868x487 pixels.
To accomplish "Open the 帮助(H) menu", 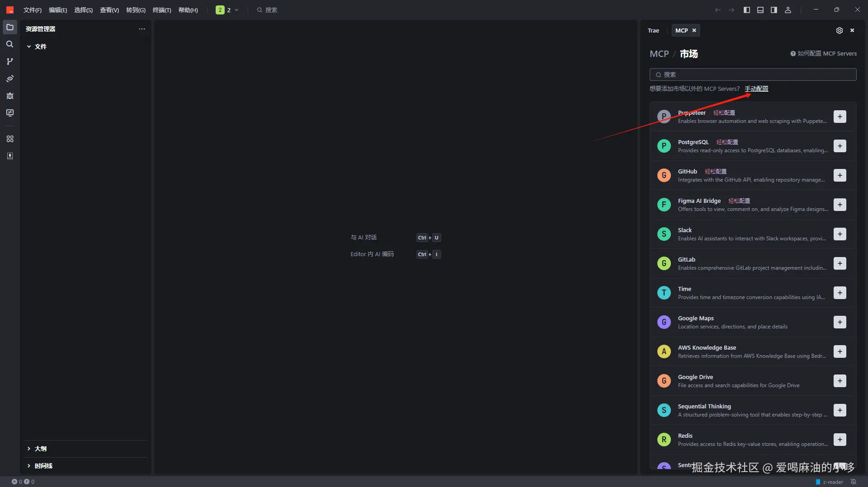I will coord(188,10).
